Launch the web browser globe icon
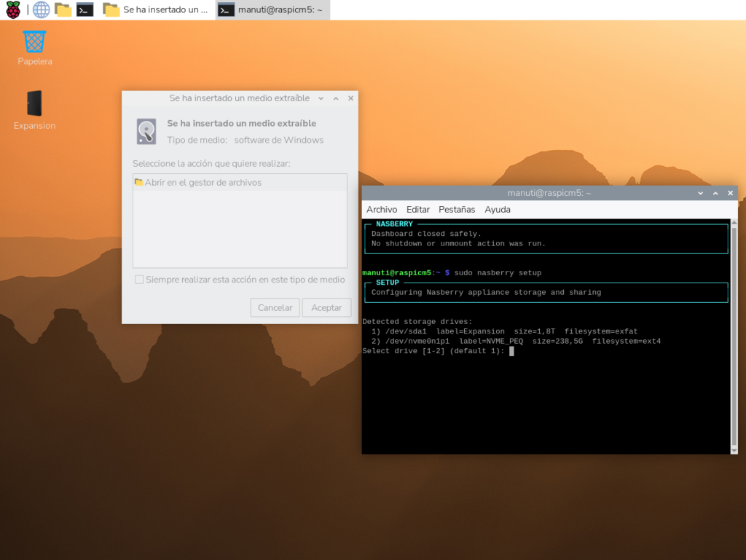 tap(41, 9)
